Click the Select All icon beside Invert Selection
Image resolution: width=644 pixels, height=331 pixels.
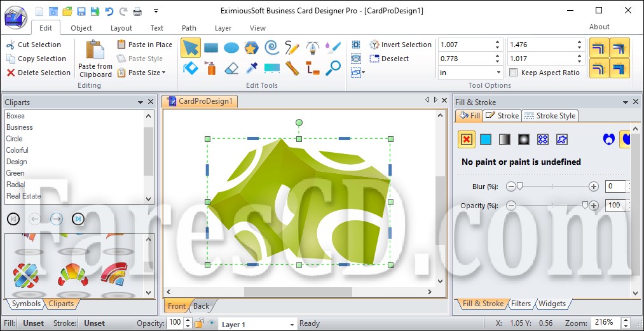point(356,45)
